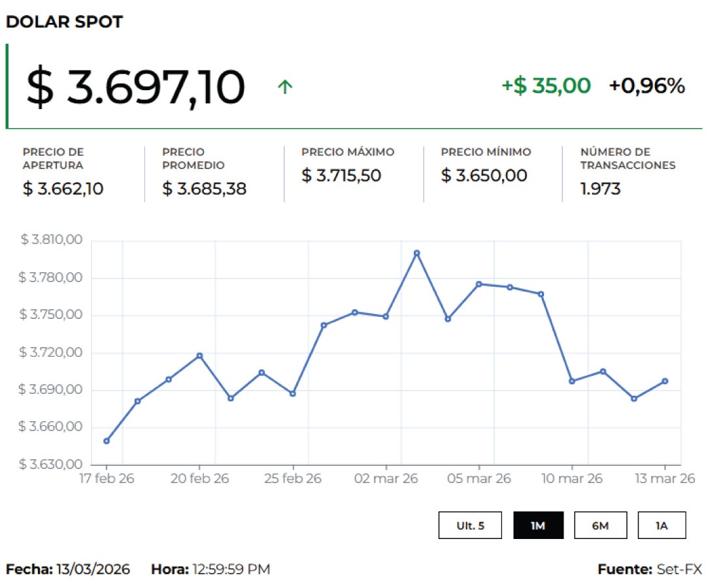This screenshot has height=588, width=706.
Task: Click the Fecha 13/03/2026 label
Action: (x=69, y=569)
